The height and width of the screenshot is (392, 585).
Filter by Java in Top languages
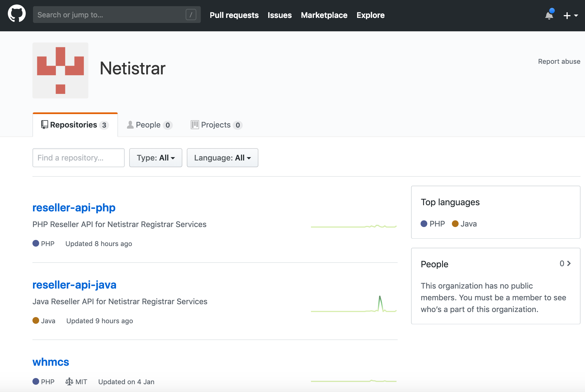[464, 224]
